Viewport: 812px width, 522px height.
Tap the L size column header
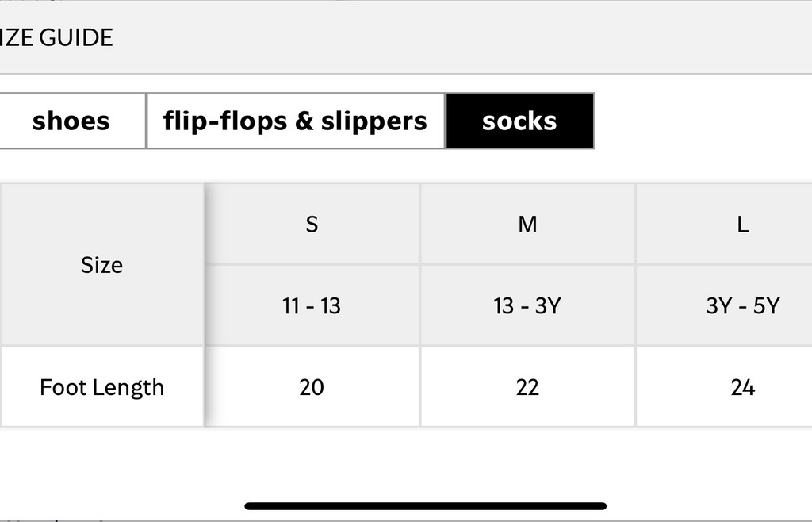pos(742,225)
